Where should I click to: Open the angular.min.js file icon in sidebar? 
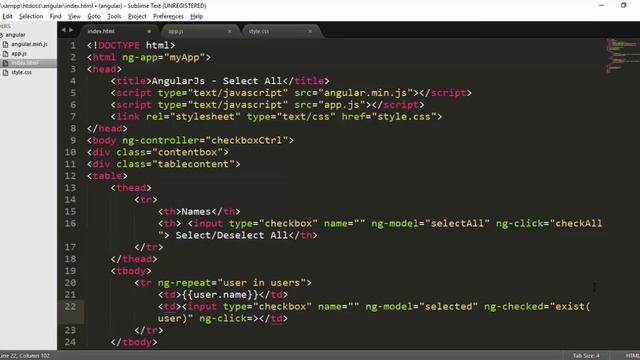click(x=6, y=44)
